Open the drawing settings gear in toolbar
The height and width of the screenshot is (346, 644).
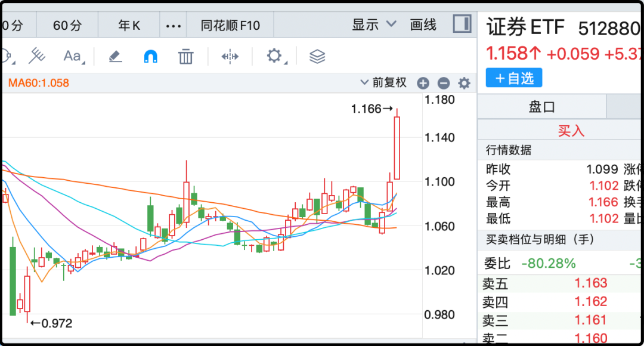pyautogui.click(x=274, y=56)
